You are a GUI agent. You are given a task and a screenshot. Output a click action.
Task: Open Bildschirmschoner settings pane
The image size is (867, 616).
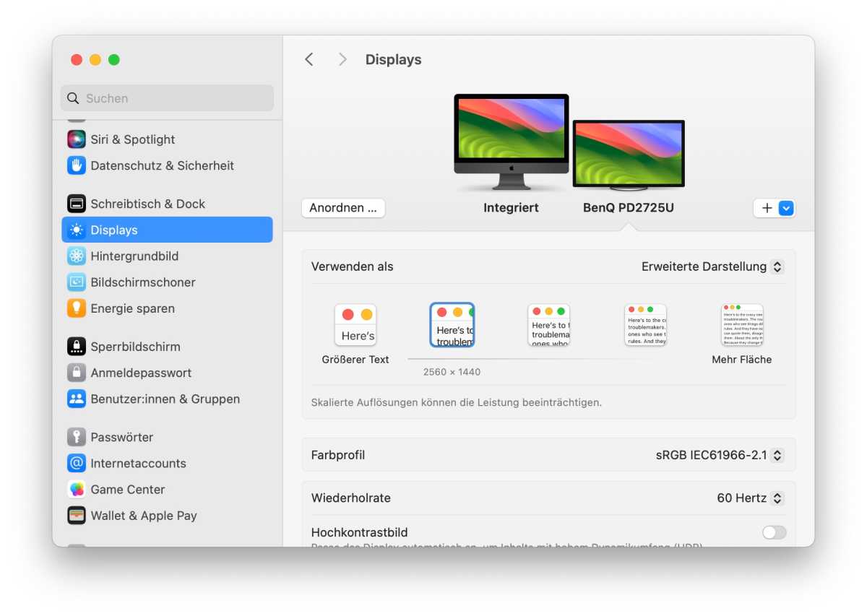(167, 282)
